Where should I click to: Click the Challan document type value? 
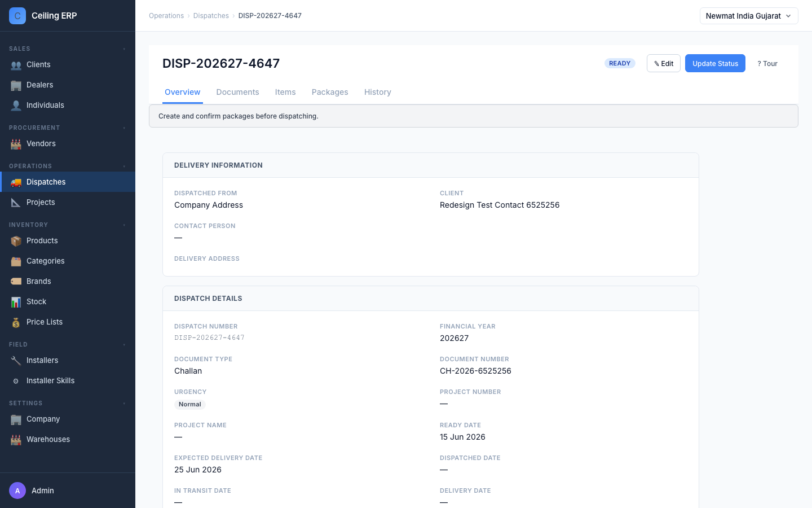coord(188,371)
